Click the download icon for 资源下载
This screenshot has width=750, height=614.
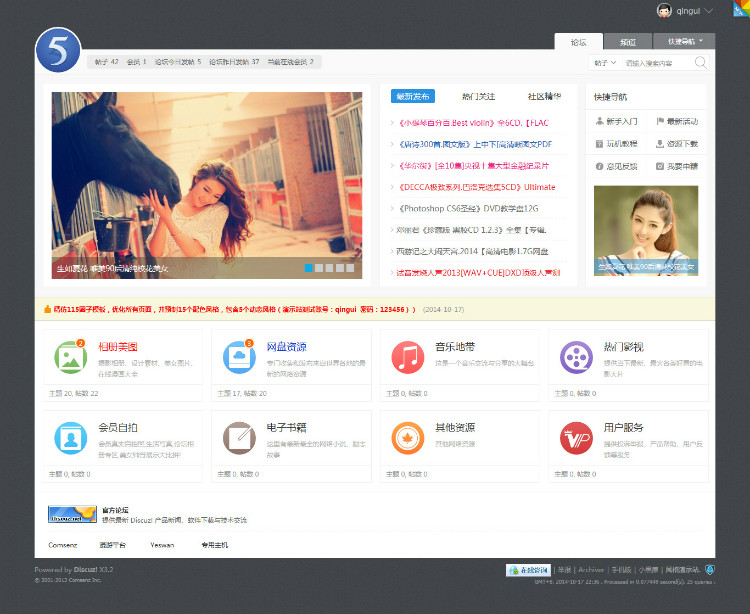coord(660,143)
